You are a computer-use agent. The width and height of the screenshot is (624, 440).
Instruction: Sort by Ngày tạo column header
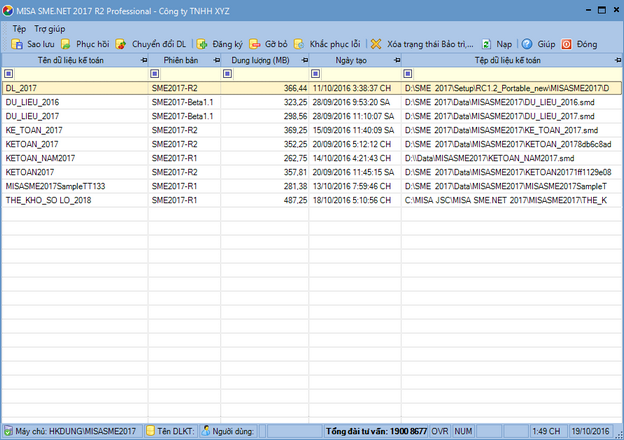tap(351, 60)
